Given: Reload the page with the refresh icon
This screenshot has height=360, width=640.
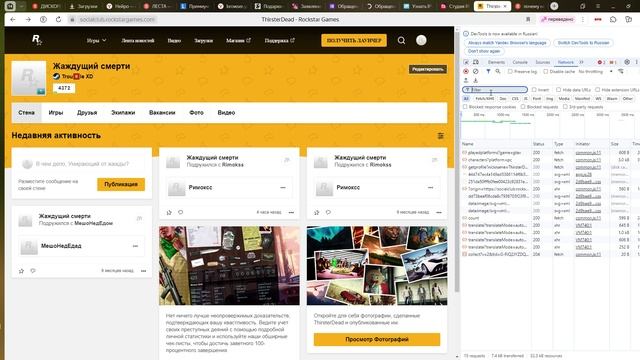Looking at the screenshot, I should (58, 20).
